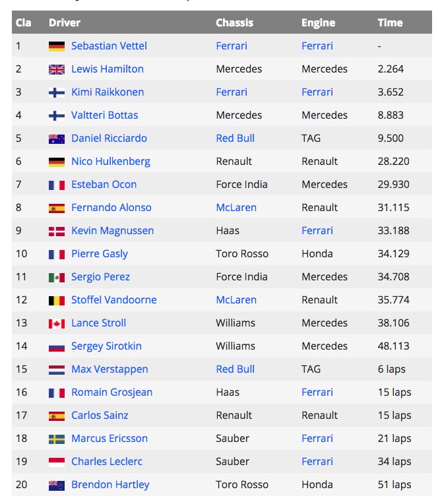
Task: Click the Canadian flag beside Lance Stroll
Action: tap(57, 323)
